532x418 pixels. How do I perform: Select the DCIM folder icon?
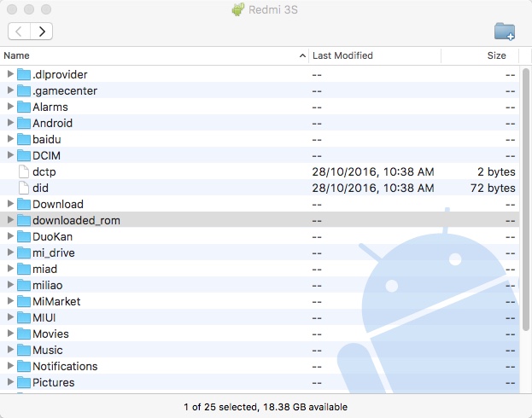[x=23, y=155]
